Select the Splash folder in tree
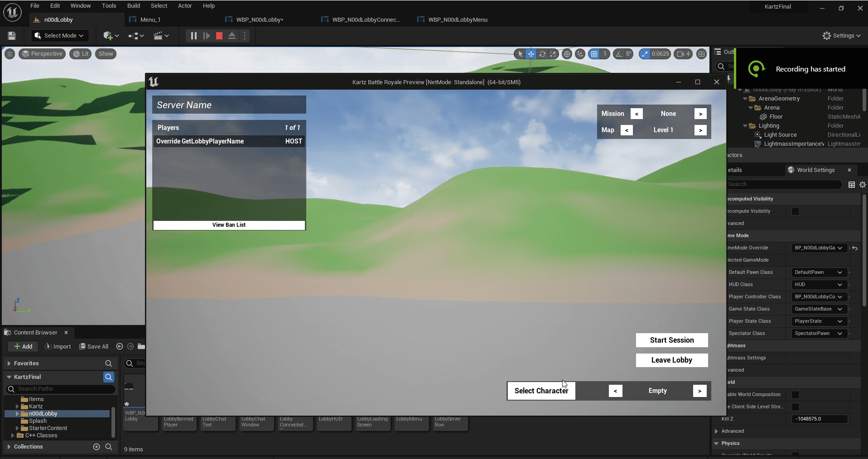 [x=38, y=421]
